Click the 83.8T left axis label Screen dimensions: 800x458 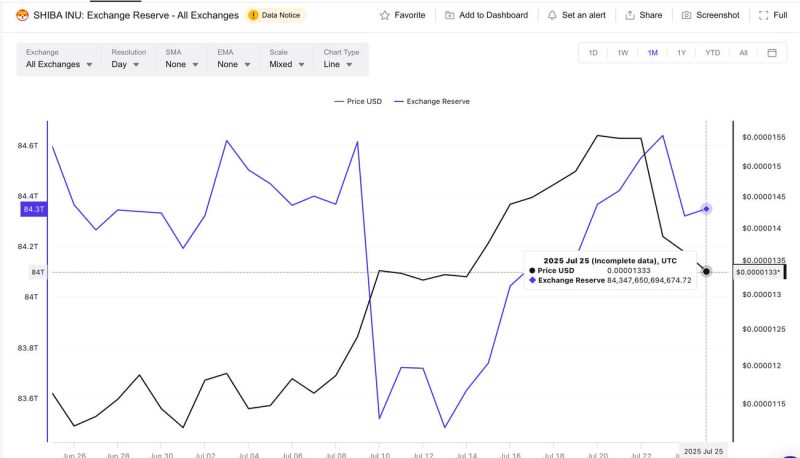click(28, 348)
